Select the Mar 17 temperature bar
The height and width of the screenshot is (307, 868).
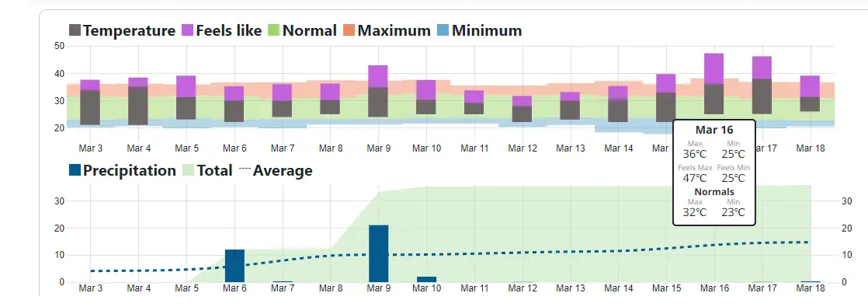(x=762, y=96)
